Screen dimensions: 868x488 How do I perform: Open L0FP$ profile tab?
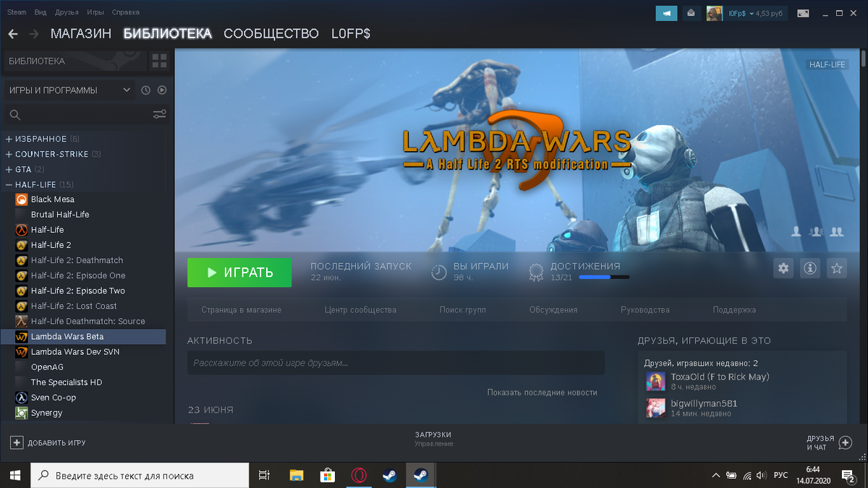point(351,34)
